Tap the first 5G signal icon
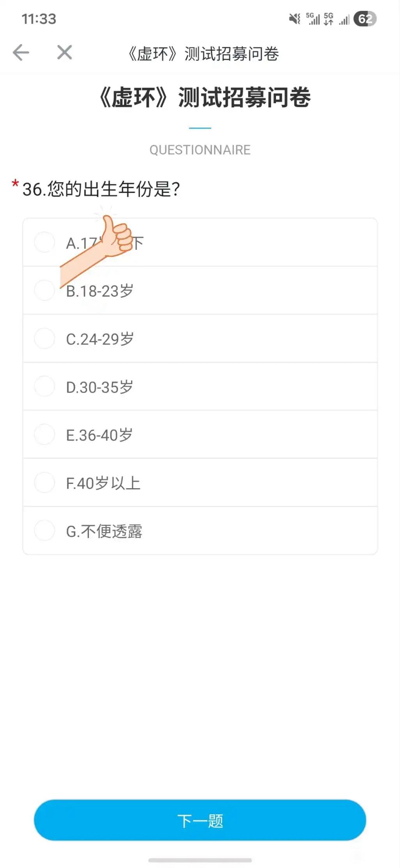This screenshot has height=868, width=400. pyautogui.click(x=313, y=19)
